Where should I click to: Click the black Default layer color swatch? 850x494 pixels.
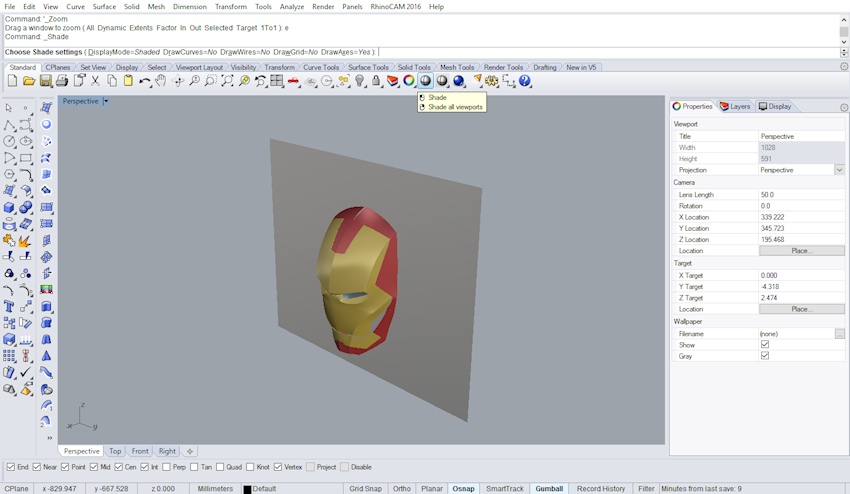248,489
